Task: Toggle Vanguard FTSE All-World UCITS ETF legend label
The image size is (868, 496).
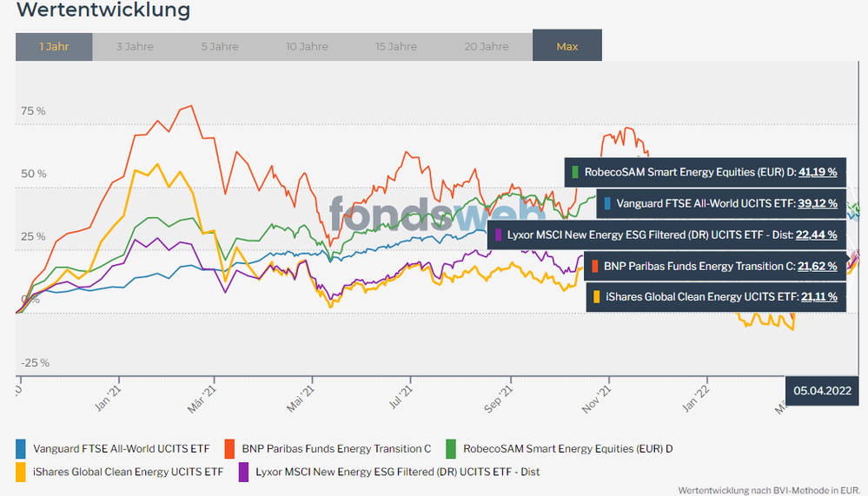Action: [x=122, y=448]
